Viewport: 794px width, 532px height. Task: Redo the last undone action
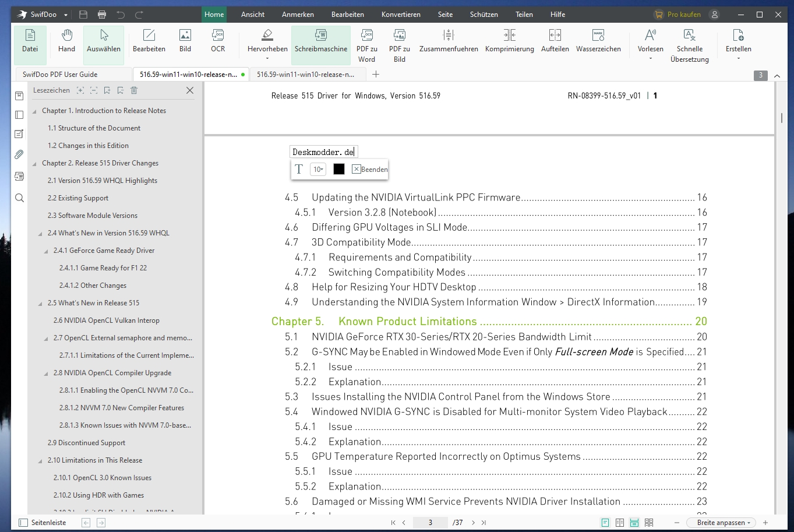(x=139, y=15)
